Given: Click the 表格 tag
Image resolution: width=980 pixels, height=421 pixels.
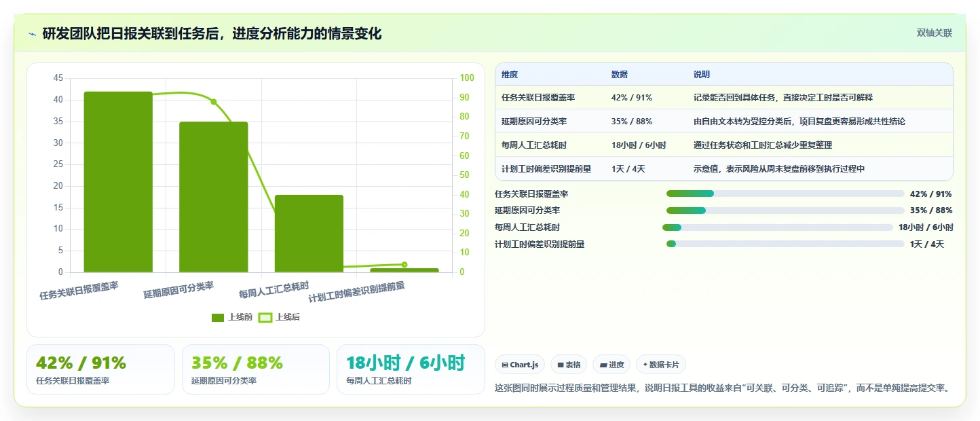Looking at the screenshot, I should (x=569, y=365).
